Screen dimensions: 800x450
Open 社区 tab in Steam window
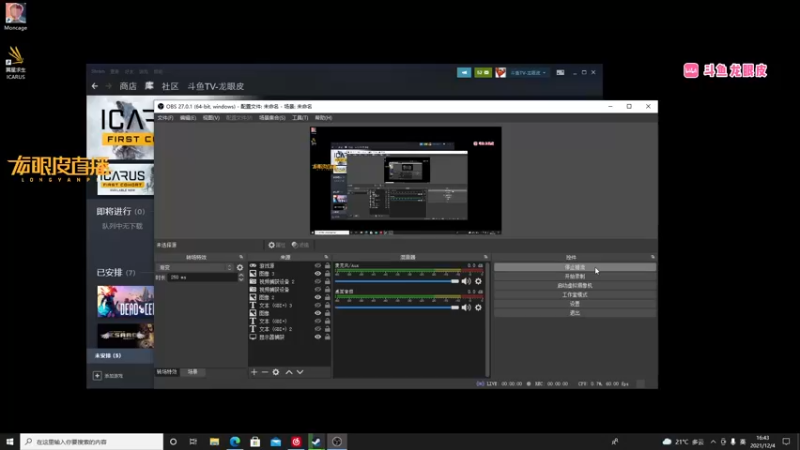tap(170, 86)
